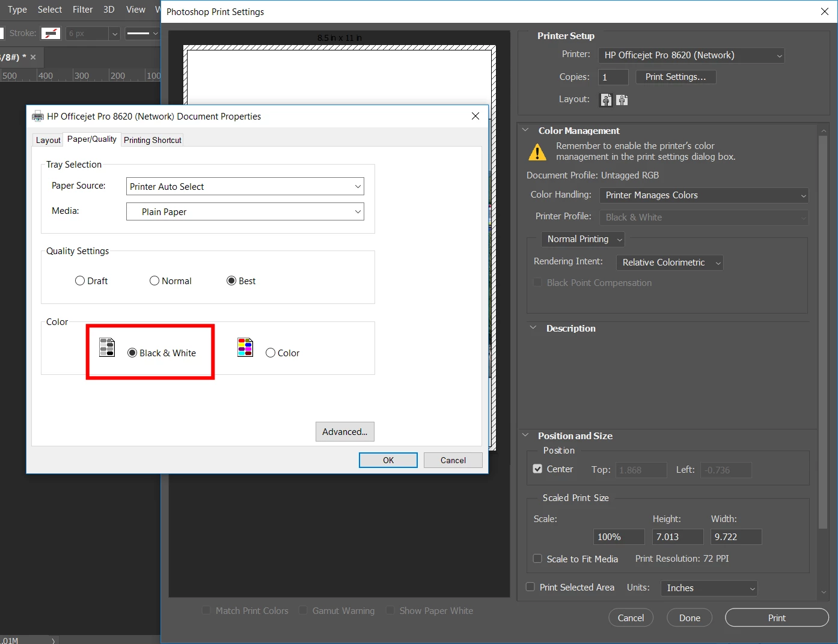Click the Print button
The height and width of the screenshot is (644, 838).
(x=777, y=618)
